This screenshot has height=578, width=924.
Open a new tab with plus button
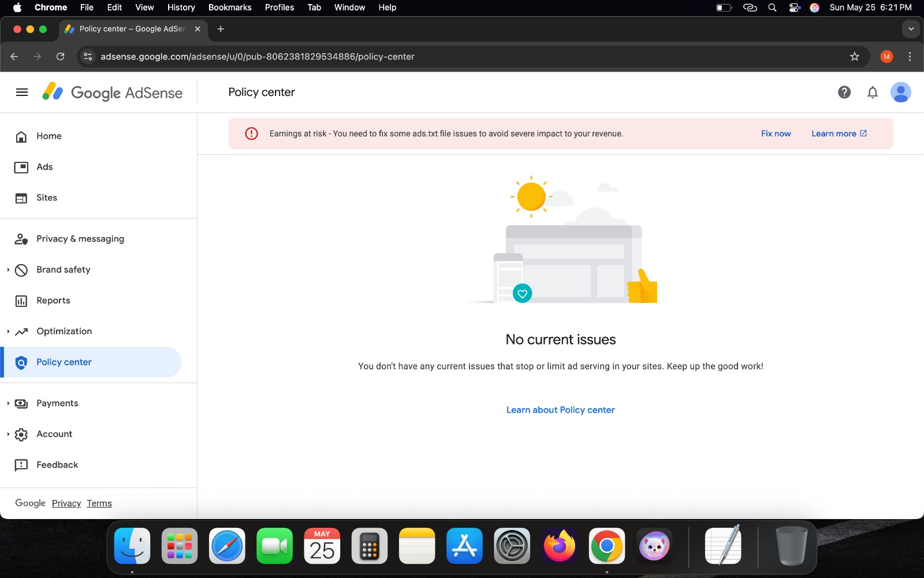coord(221,29)
